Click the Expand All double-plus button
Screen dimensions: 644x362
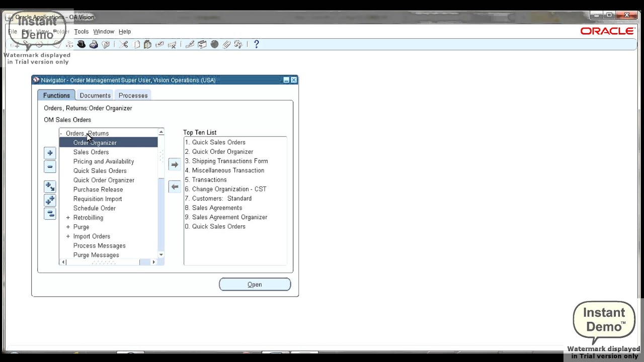click(50, 200)
